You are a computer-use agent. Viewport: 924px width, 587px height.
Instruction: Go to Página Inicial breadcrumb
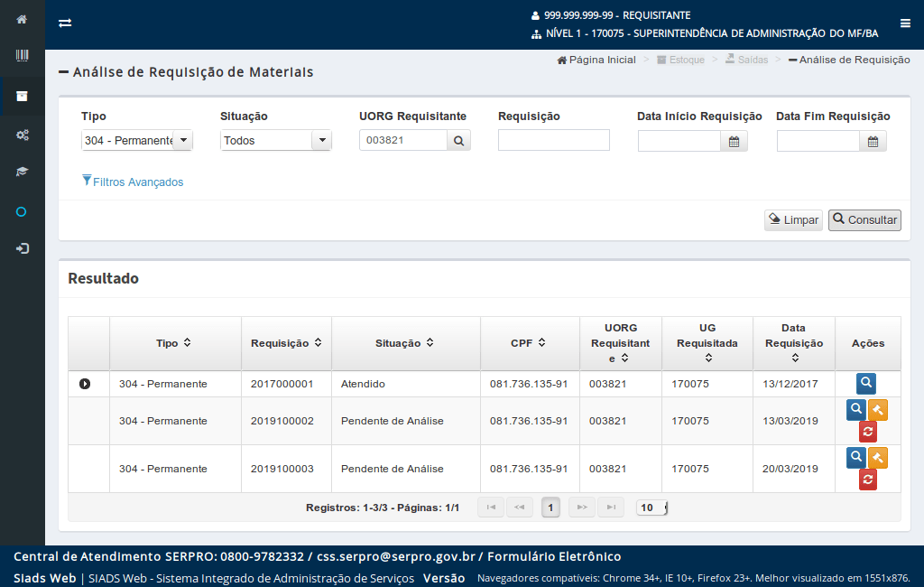click(596, 61)
